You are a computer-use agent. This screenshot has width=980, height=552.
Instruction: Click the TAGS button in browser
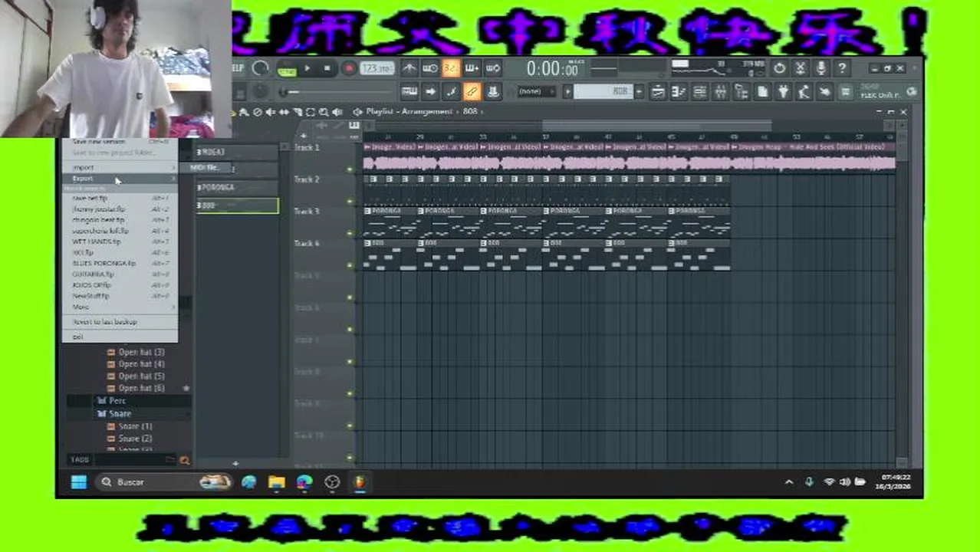pyautogui.click(x=80, y=460)
